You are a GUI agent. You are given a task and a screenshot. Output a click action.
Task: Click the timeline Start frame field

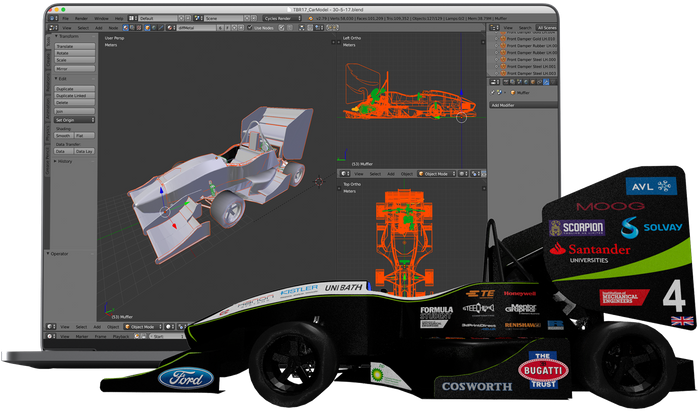coord(168,336)
